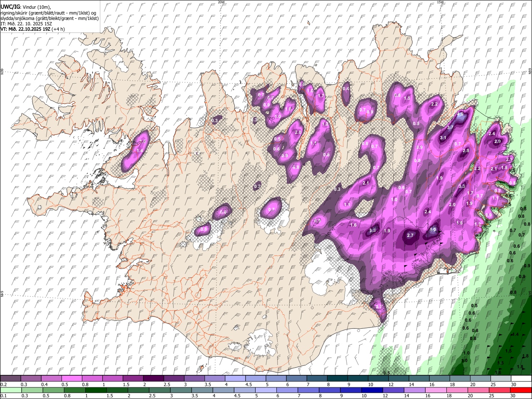Viewport: 532px width, 399px height.
Task: Click the snow scale swatch between 0.2 and 0.3
Action: [11, 379]
